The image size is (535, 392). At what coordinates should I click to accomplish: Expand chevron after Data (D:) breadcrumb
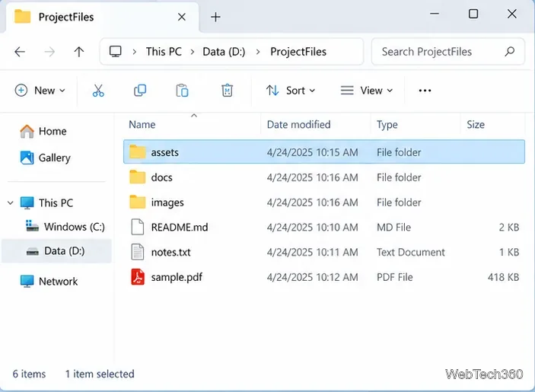point(258,52)
